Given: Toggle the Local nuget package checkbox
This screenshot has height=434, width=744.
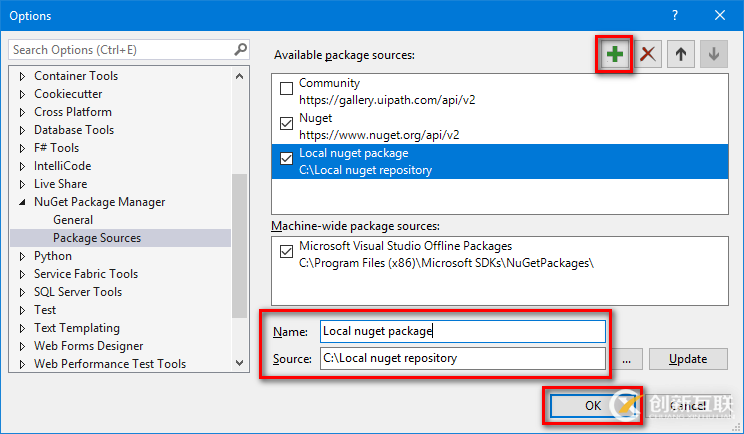Looking at the screenshot, I should pos(287,159).
